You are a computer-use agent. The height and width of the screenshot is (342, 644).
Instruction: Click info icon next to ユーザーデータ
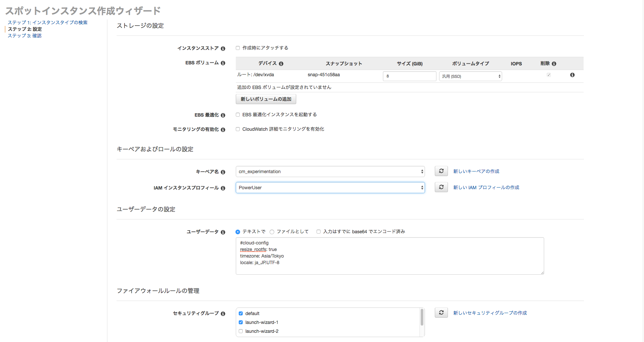tap(223, 232)
